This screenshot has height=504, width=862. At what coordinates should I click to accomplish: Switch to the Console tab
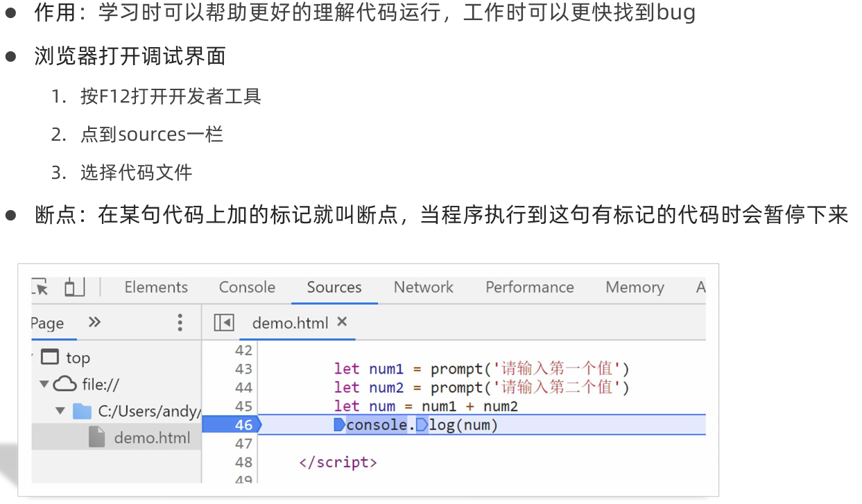click(247, 287)
